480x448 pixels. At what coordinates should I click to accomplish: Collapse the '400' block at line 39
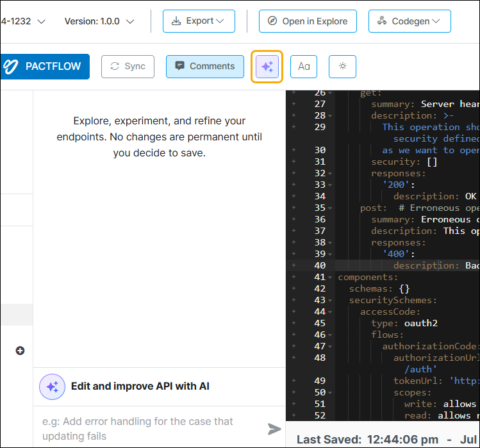pyautogui.click(x=330, y=254)
